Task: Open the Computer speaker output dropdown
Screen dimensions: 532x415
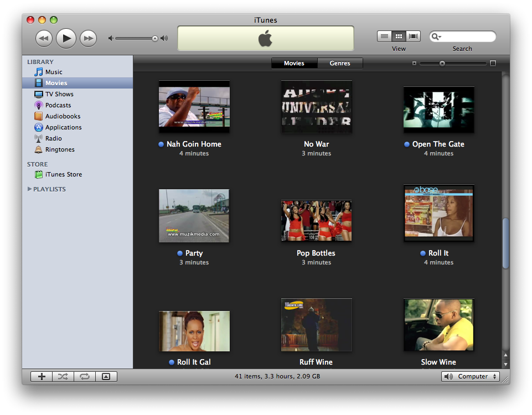Action: [x=470, y=376]
